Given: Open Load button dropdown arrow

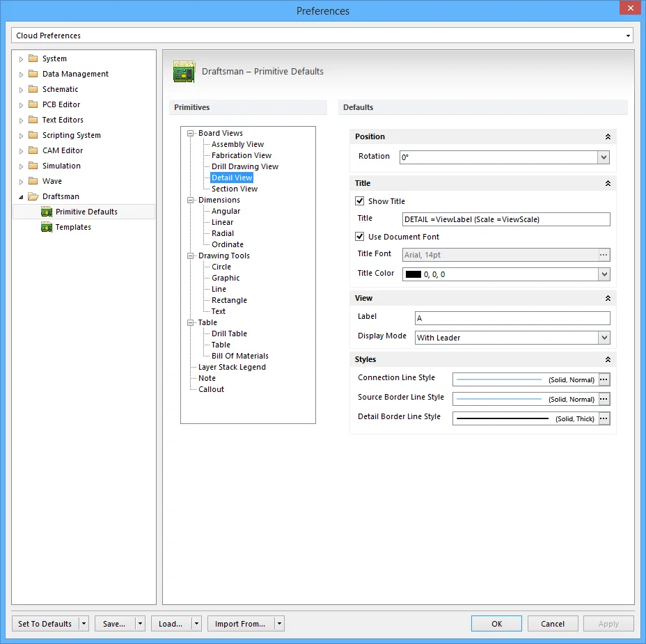Looking at the screenshot, I should tap(196, 624).
